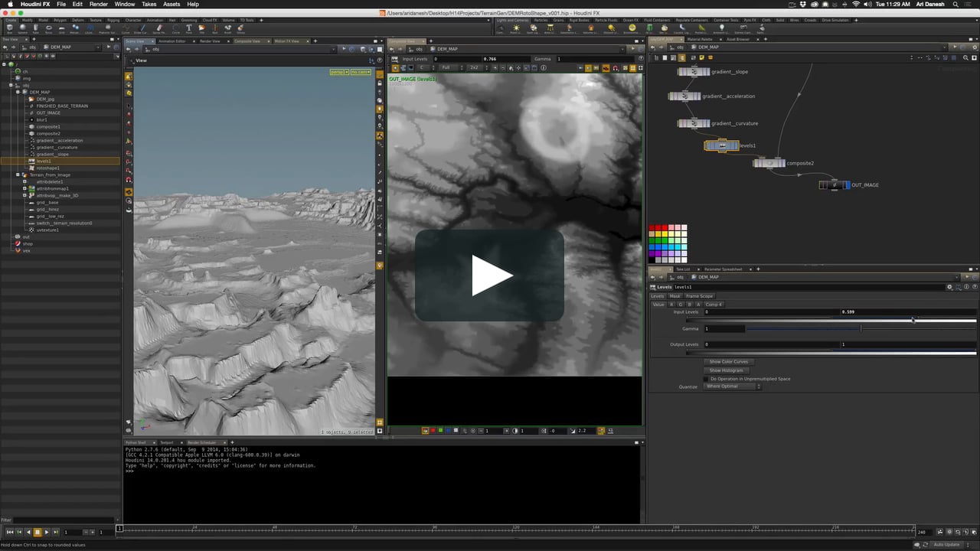Select the Box shelf tool
The height and width of the screenshot is (551, 980).
point(10,28)
